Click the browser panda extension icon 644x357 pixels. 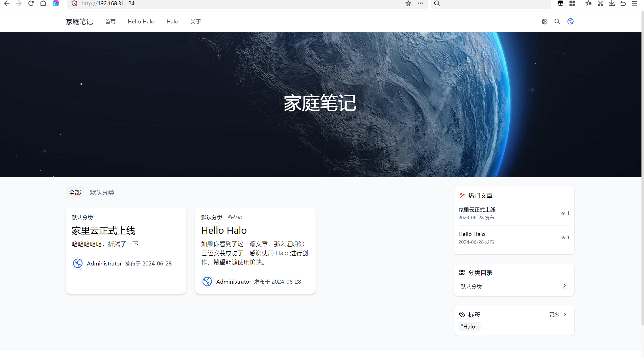[561, 3]
